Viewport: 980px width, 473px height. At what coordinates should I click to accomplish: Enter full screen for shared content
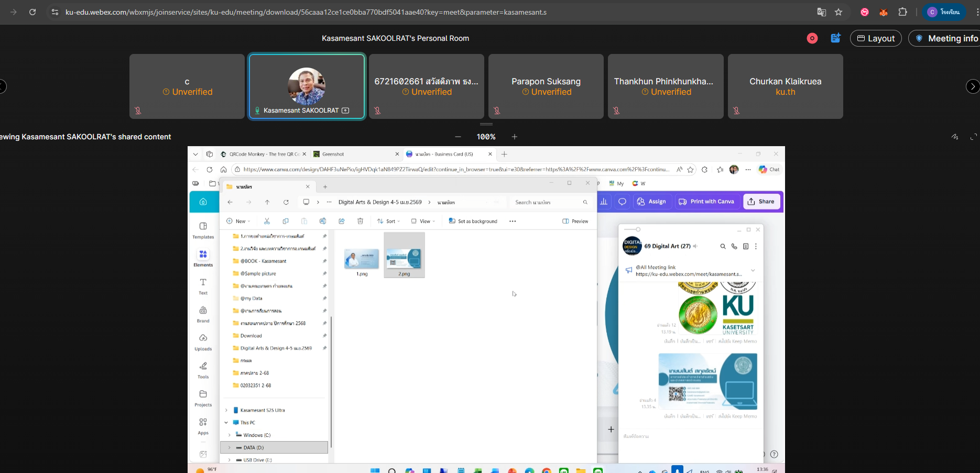pyautogui.click(x=973, y=137)
